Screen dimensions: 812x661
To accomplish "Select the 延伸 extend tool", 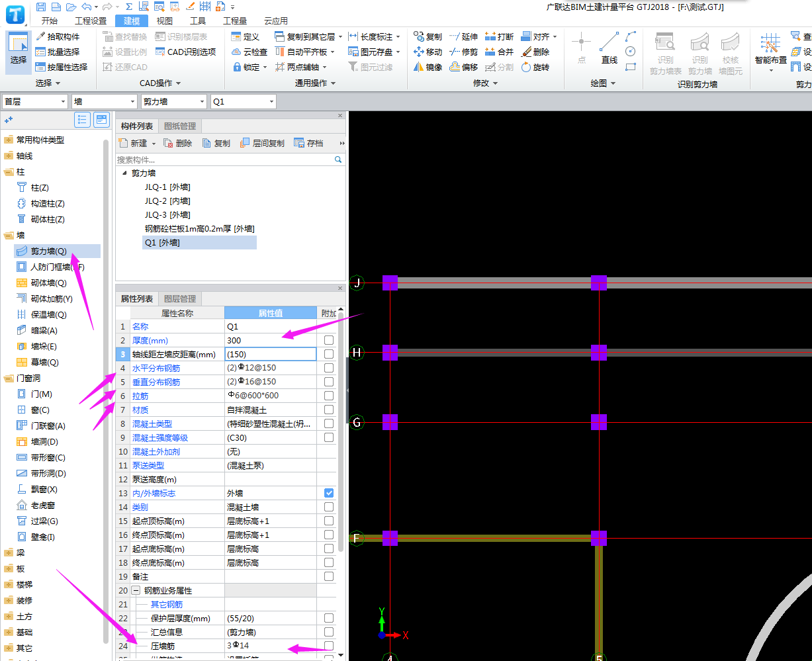I will click(463, 36).
